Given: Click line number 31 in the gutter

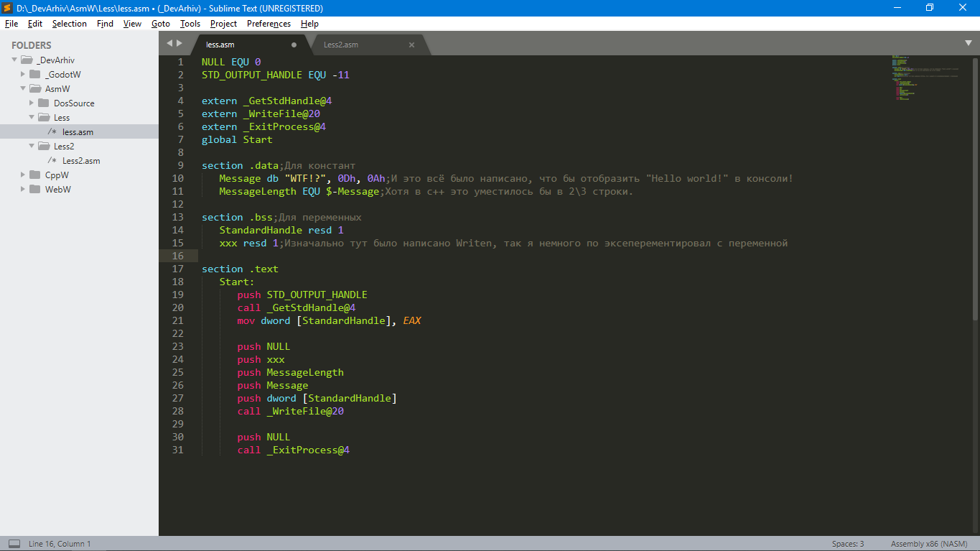Looking at the screenshot, I should [178, 450].
